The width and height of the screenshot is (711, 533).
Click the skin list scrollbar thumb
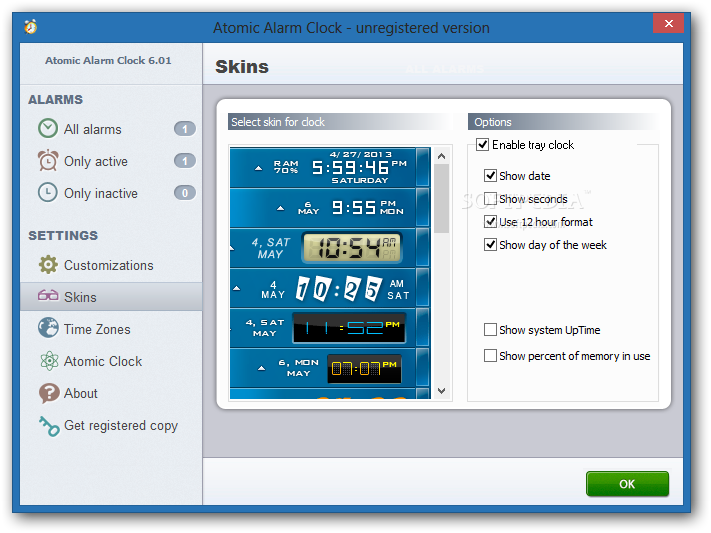point(442,199)
